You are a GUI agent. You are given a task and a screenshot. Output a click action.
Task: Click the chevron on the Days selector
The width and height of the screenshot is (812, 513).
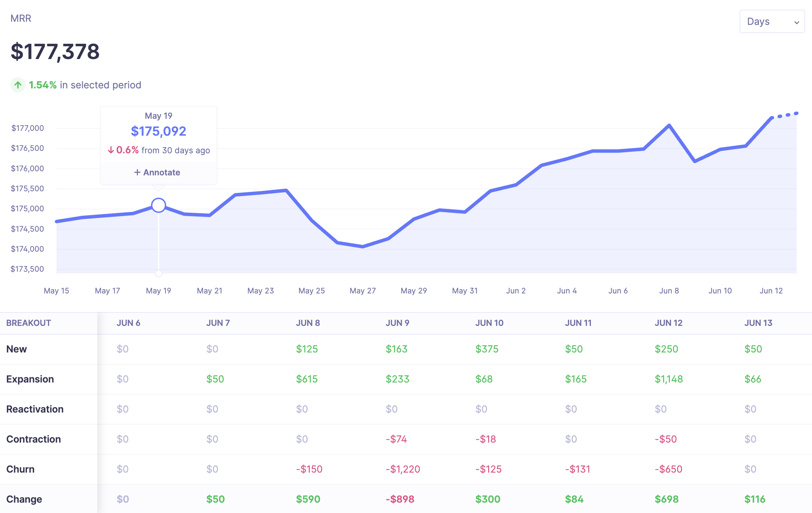coord(797,21)
